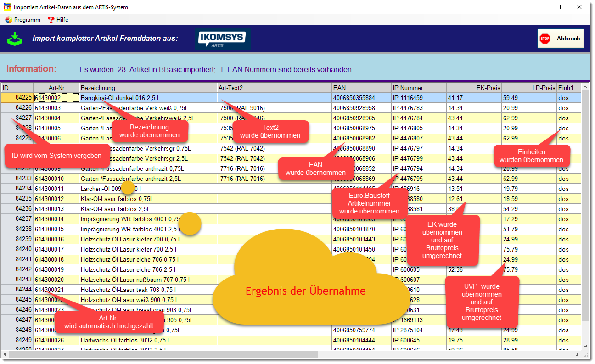This screenshot has width=595, height=364.
Task: Click EAN cell 4006850355884
Action: click(x=361, y=98)
